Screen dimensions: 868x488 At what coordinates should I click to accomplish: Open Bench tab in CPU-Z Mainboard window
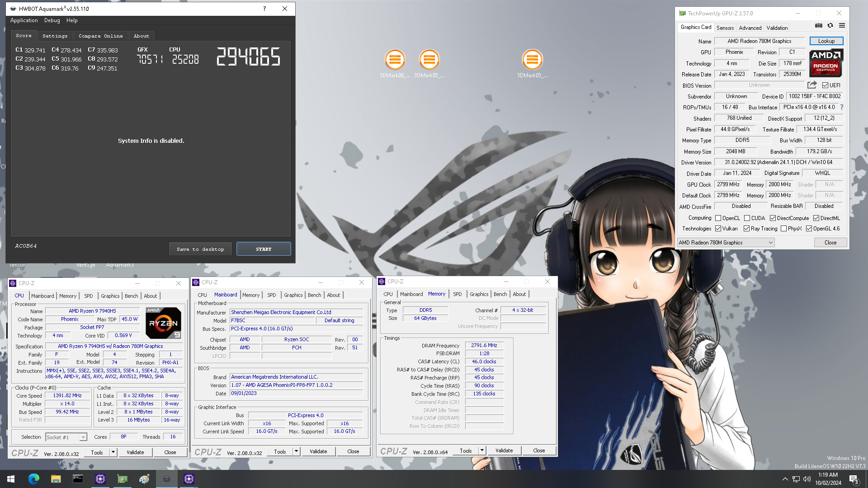point(314,295)
